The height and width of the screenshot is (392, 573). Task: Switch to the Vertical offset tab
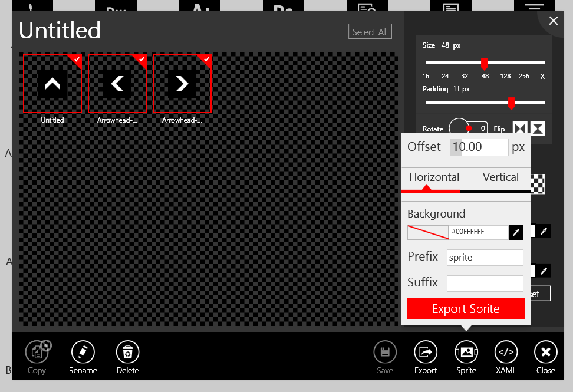coord(500,177)
